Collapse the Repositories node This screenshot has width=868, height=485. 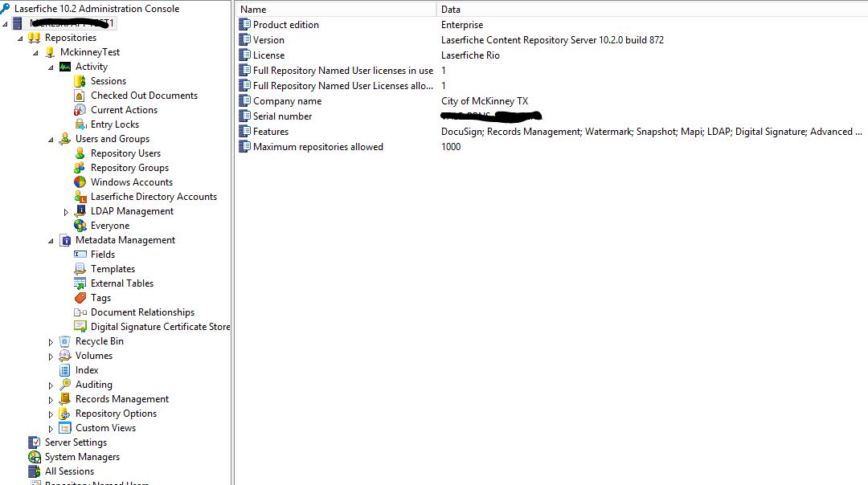[20, 39]
